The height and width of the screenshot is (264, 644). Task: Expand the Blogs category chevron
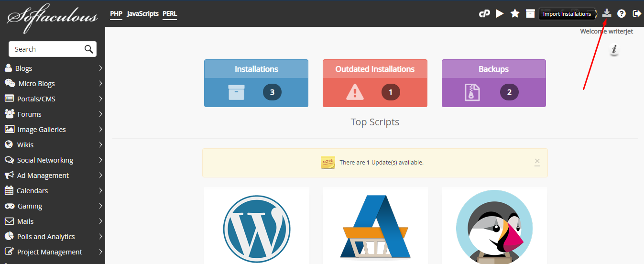point(100,68)
